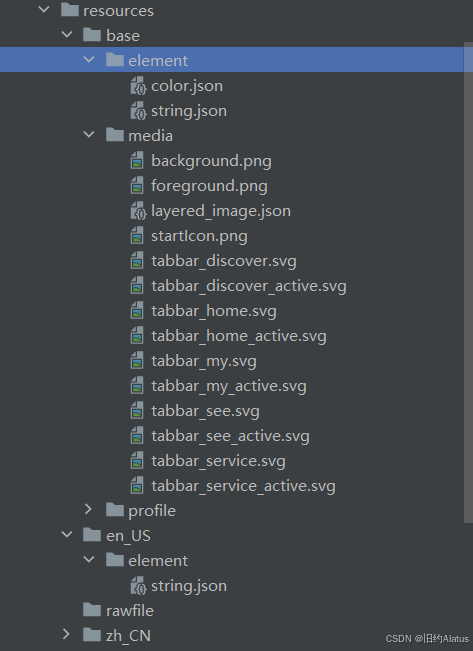Screen dimensions: 473x651
Task: Collapse the resources folder
Action: tap(44, 10)
